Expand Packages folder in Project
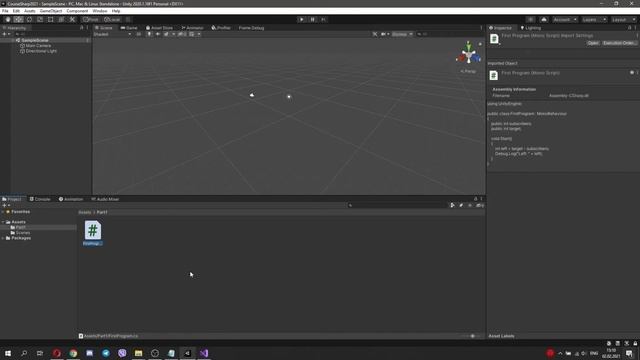This screenshot has height=360, width=640. point(3,238)
